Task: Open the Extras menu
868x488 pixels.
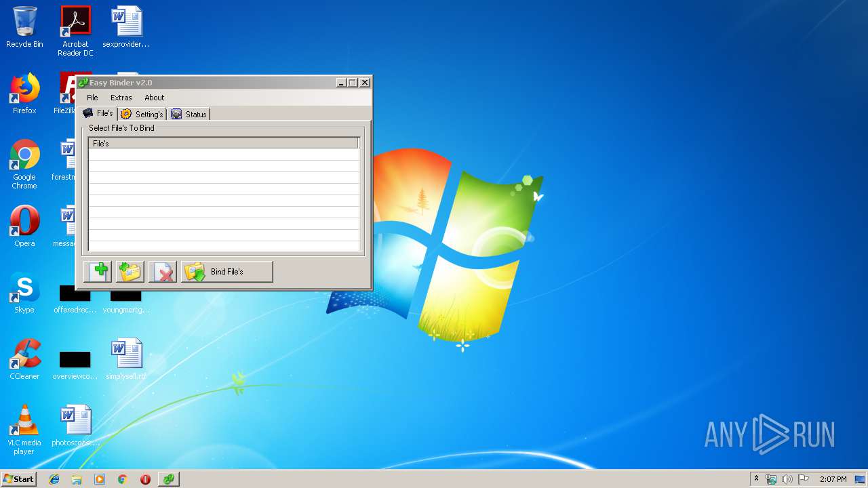Action: [x=121, y=98]
